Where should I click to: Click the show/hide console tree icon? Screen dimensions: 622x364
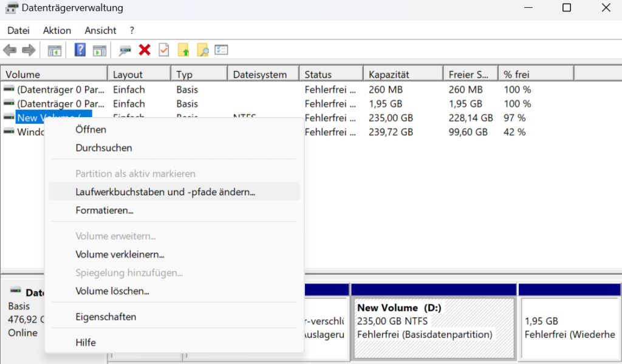[55, 50]
